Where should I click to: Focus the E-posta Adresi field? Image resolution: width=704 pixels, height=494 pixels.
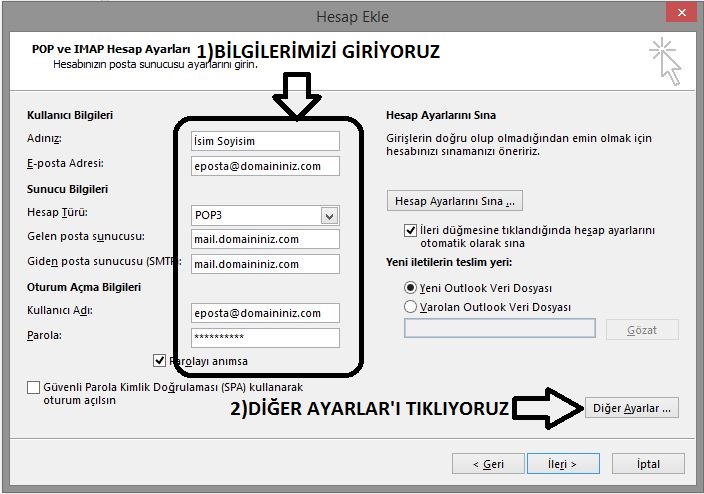pos(265,166)
